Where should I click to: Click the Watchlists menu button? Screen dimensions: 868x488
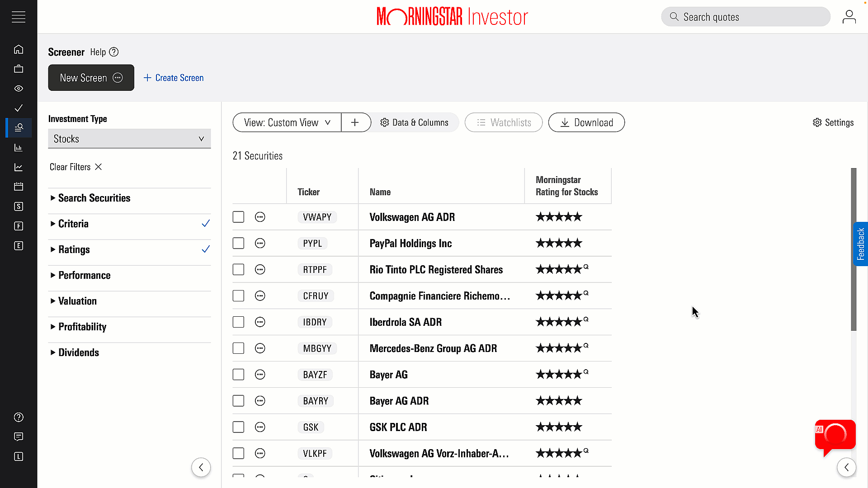[504, 123]
